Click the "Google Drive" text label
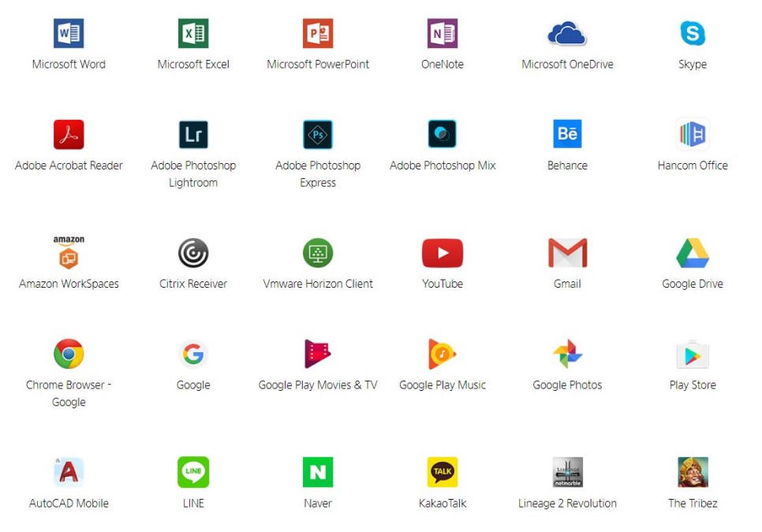This screenshot has height=532, width=762. tap(693, 284)
